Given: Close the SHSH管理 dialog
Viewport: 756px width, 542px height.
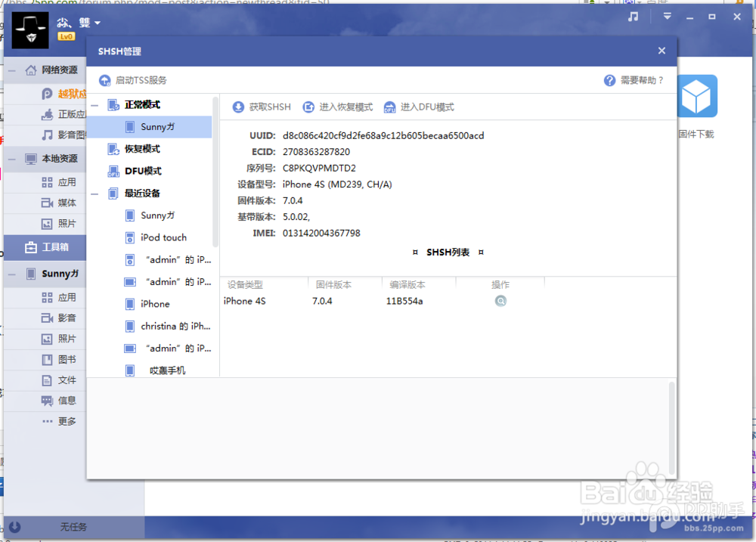Looking at the screenshot, I should point(661,51).
